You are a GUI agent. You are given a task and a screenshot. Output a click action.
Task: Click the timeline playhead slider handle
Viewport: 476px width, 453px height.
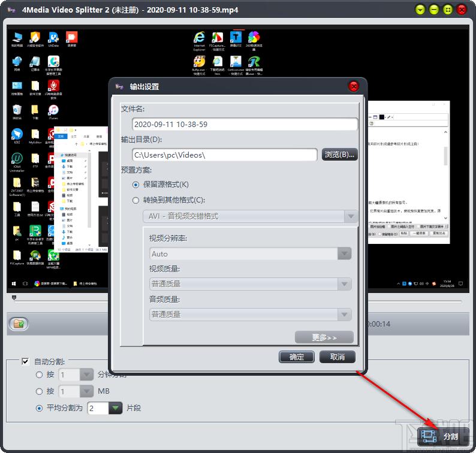[14, 298]
